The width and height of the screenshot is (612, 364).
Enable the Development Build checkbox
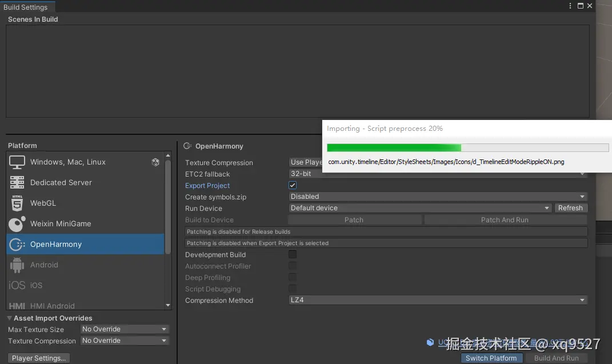(293, 254)
